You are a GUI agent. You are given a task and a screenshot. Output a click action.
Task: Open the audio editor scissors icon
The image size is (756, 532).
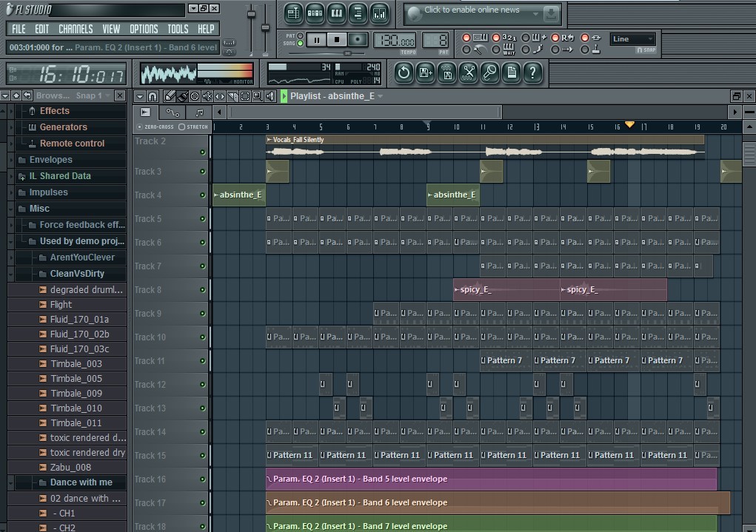tap(468, 73)
